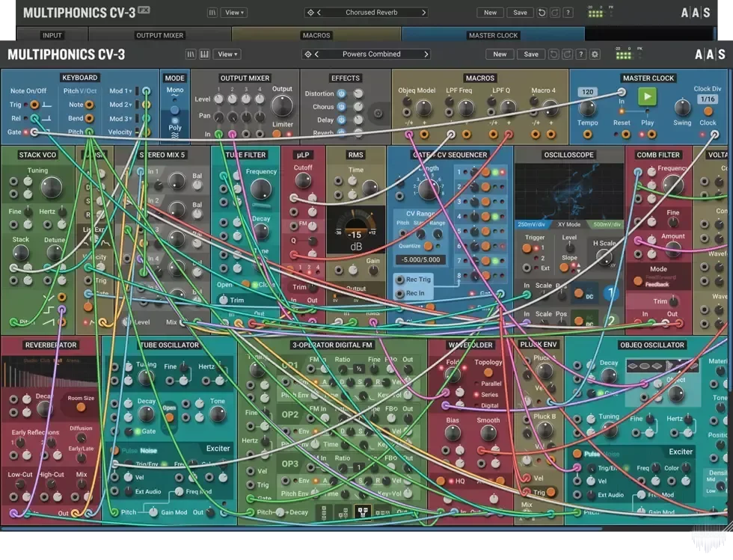Show the keyboard icon next to View
This screenshot has width=733, height=560.
[x=204, y=55]
